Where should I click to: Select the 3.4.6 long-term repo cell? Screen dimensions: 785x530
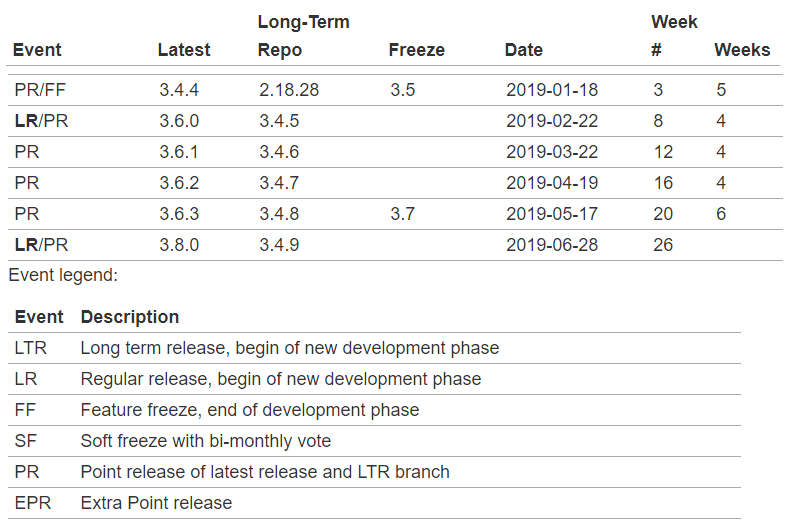278,152
